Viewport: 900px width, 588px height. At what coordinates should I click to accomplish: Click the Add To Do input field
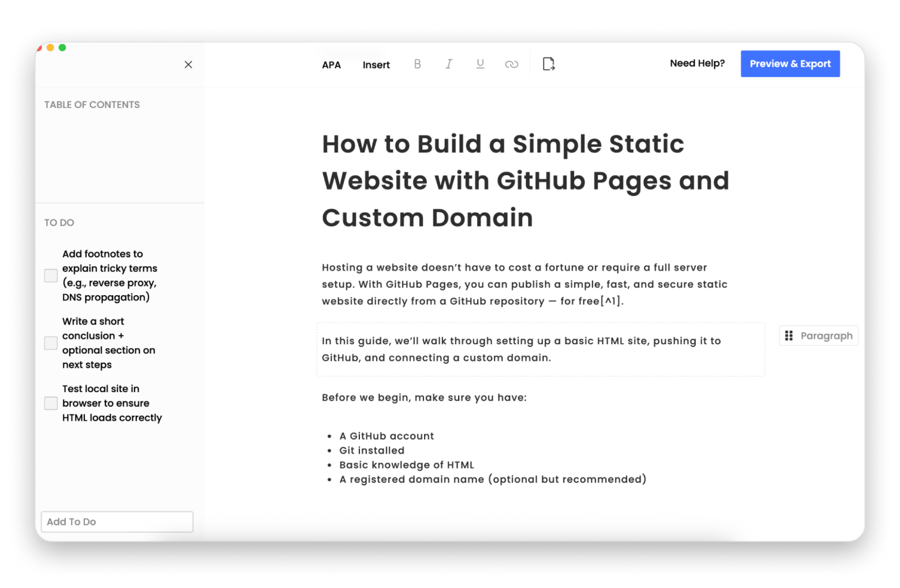[117, 522]
